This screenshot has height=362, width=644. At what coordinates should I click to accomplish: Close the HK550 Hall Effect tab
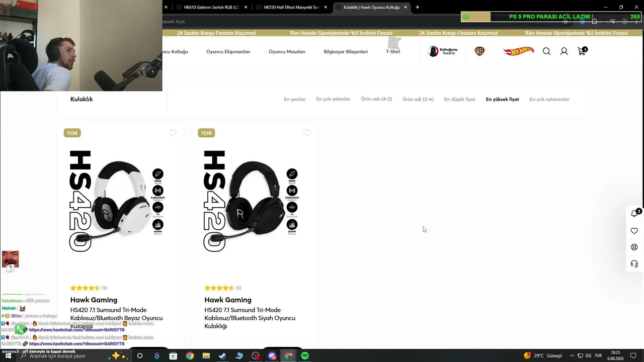point(326,7)
